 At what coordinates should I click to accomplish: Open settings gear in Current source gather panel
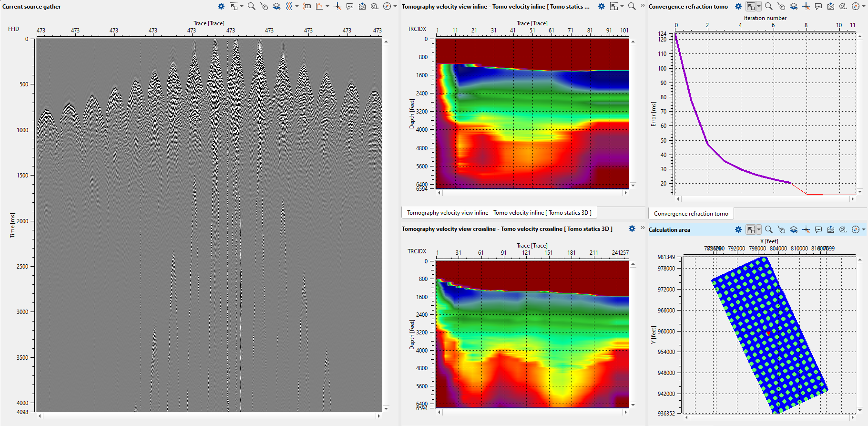(x=221, y=6)
